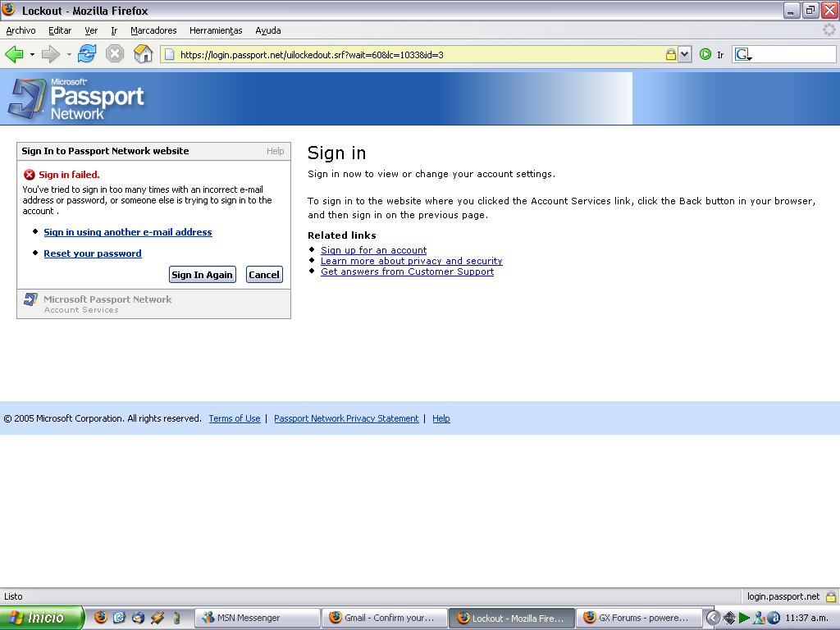Go back with the green Back arrow
The height and width of the screenshot is (630, 840).
tap(14, 54)
